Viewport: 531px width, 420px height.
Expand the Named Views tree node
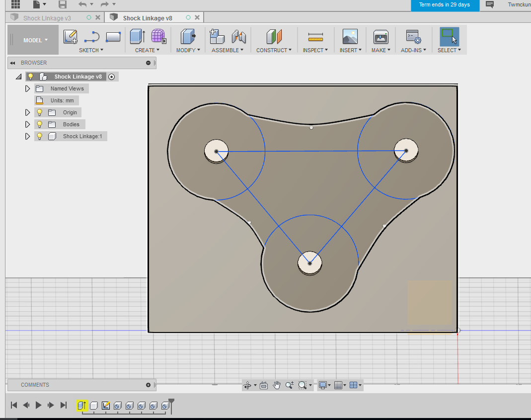point(28,88)
